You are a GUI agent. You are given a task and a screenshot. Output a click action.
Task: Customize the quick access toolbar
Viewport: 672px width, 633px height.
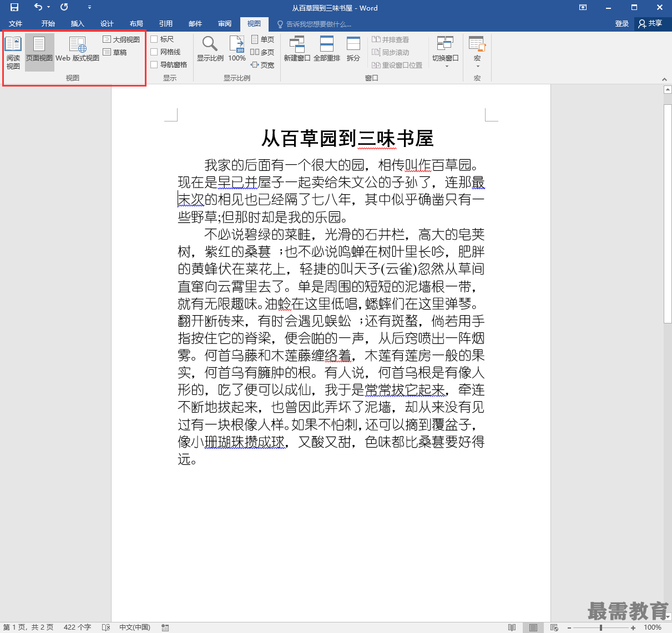pos(89,7)
